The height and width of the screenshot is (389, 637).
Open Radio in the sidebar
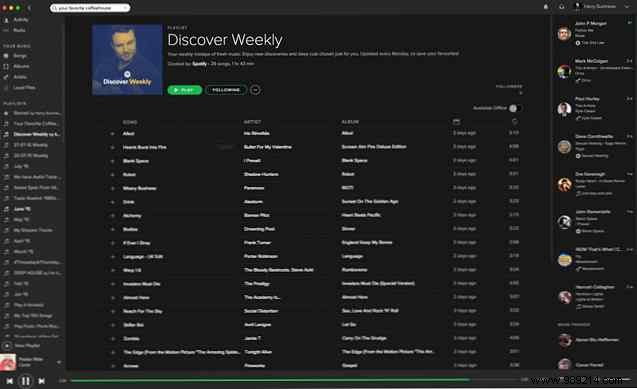tap(19, 30)
